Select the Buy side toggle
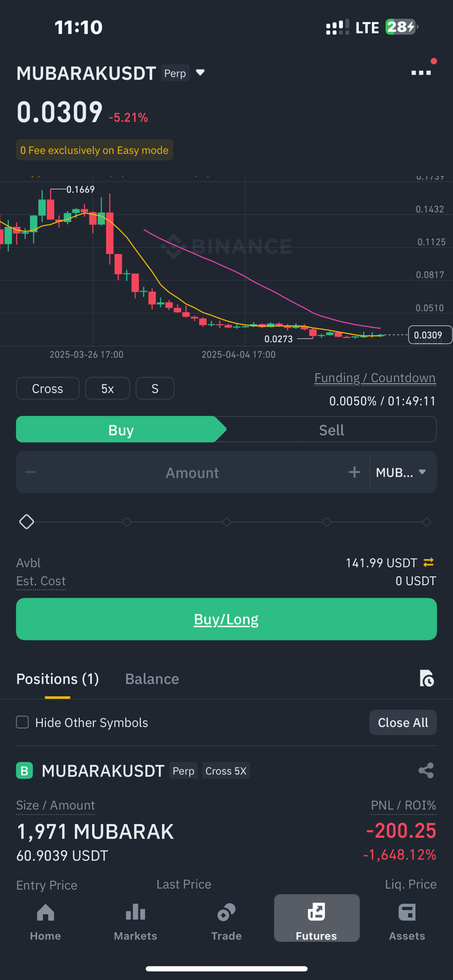 pos(121,430)
